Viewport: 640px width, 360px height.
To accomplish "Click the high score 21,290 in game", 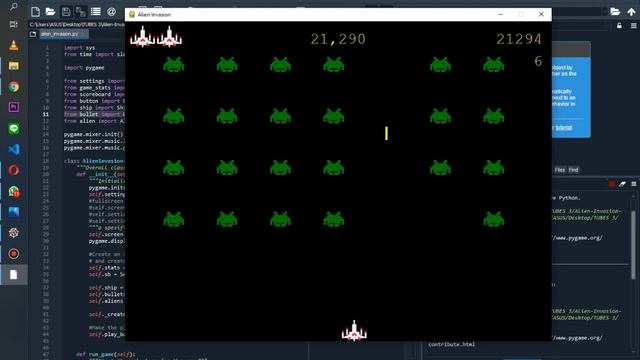I will (338, 39).
